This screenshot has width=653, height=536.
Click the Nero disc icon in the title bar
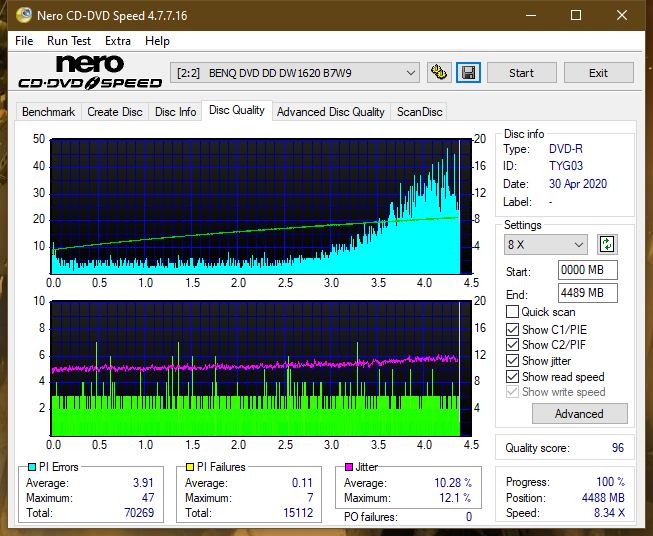pos(24,15)
